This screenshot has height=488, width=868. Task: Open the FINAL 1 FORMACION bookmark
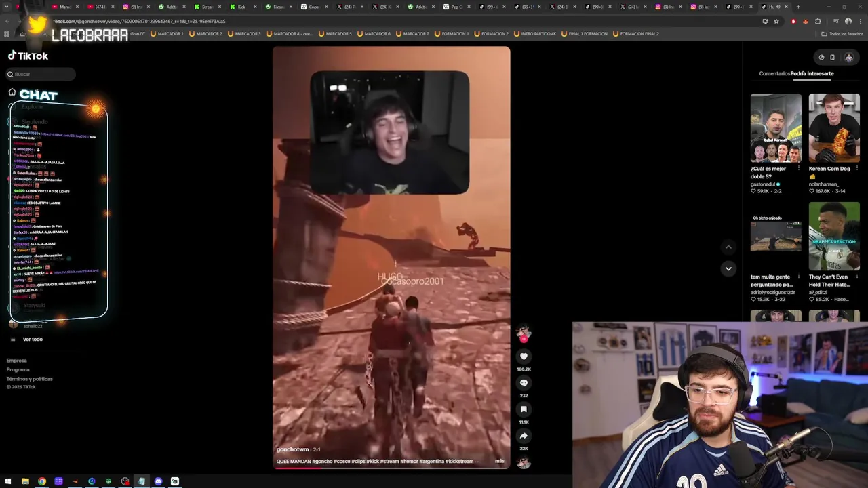tap(585, 33)
